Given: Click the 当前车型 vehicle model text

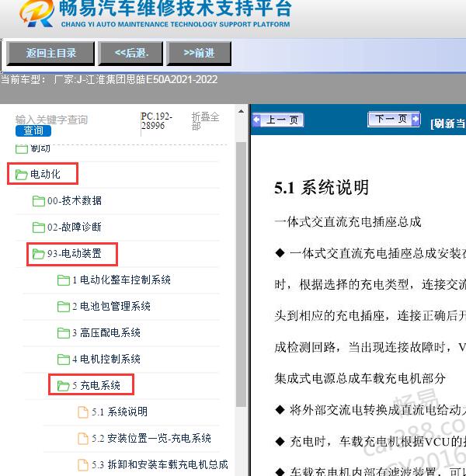Looking at the screenshot, I should coord(110,79).
